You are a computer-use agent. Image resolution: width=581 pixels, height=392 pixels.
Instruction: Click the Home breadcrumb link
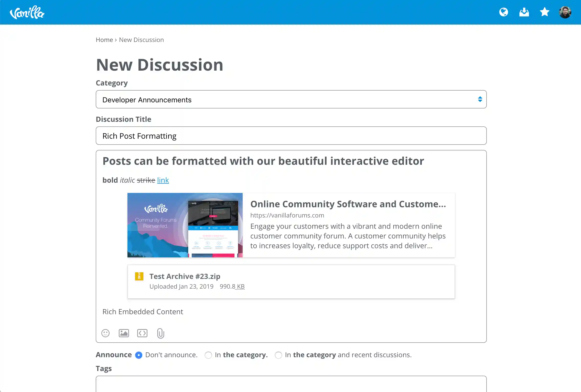(x=104, y=40)
